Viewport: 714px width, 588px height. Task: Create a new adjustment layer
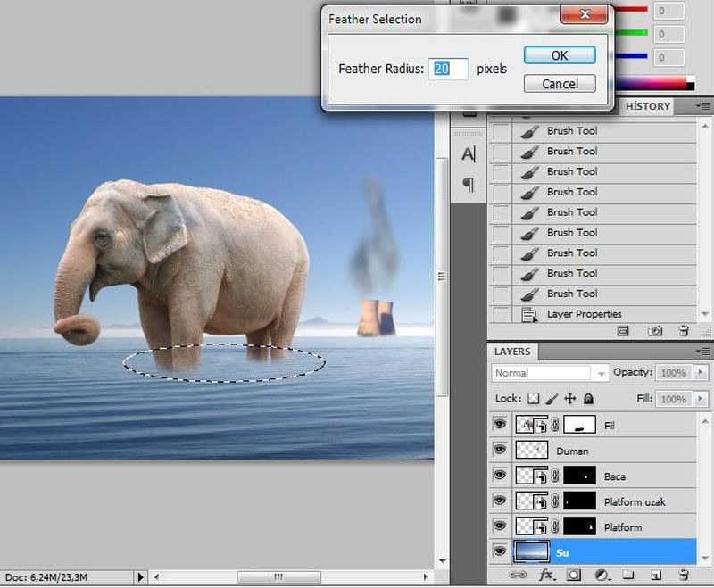pos(602,576)
